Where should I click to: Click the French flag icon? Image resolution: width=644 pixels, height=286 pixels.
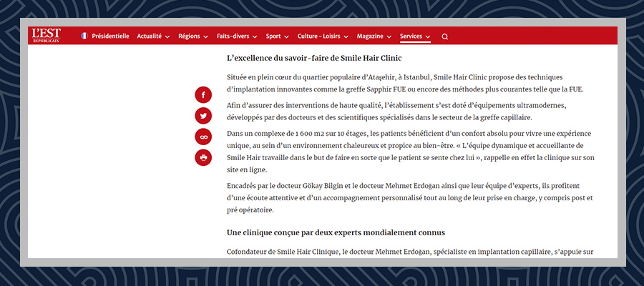point(84,36)
